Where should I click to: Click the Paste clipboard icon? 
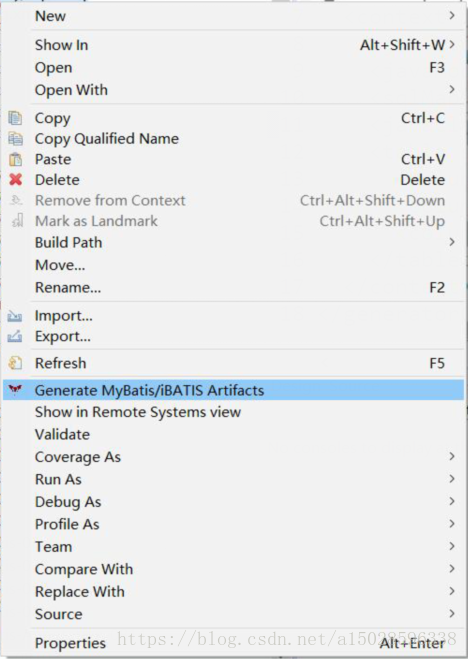click(15, 159)
